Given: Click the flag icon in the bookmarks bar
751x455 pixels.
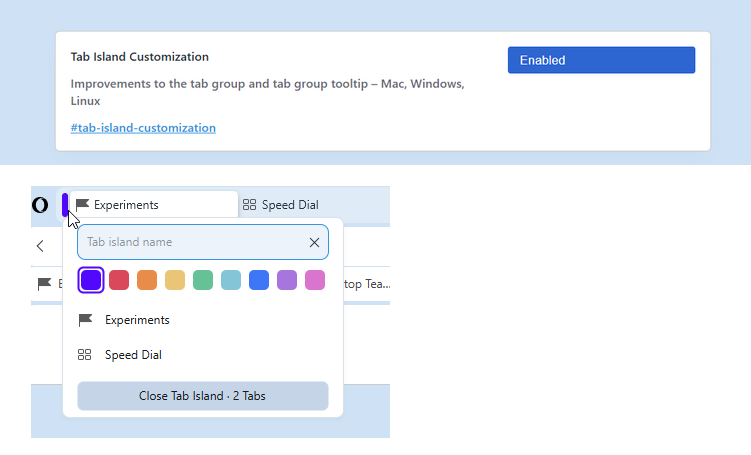Looking at the screenshot, I should (x=44, y=284).
